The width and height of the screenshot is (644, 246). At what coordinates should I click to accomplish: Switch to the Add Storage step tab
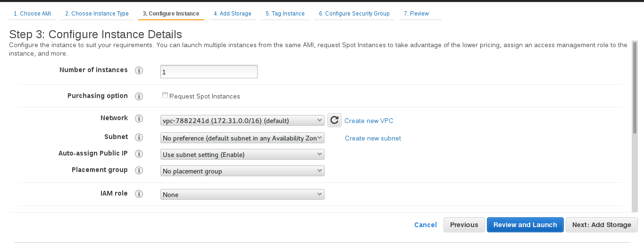click(233, 14)
